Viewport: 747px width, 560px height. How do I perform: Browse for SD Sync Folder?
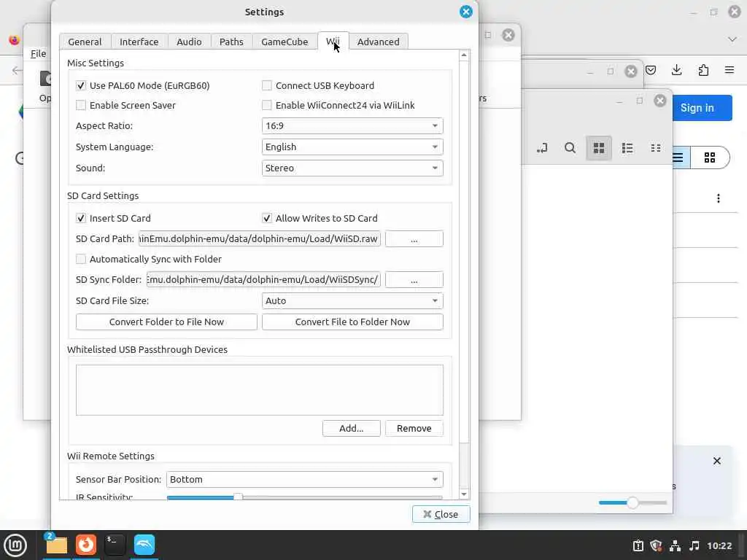pos(414,280)
